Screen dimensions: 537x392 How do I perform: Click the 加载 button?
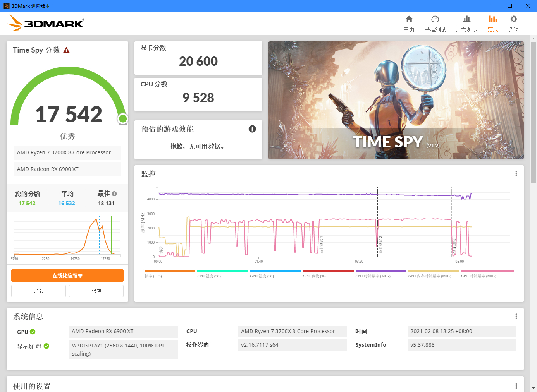39,291
